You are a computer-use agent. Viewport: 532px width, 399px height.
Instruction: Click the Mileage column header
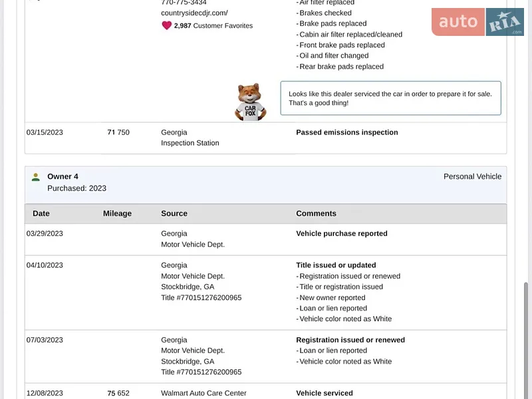tap(118, 213)
